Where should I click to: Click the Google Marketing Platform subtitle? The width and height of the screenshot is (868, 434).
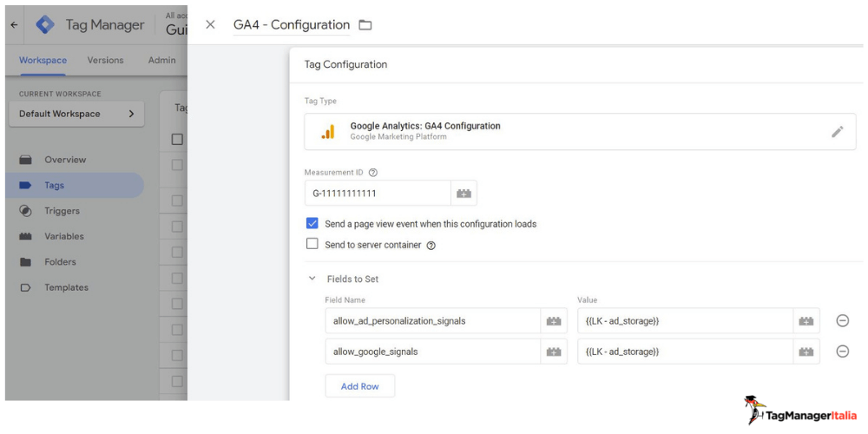[x=398, y=137]
